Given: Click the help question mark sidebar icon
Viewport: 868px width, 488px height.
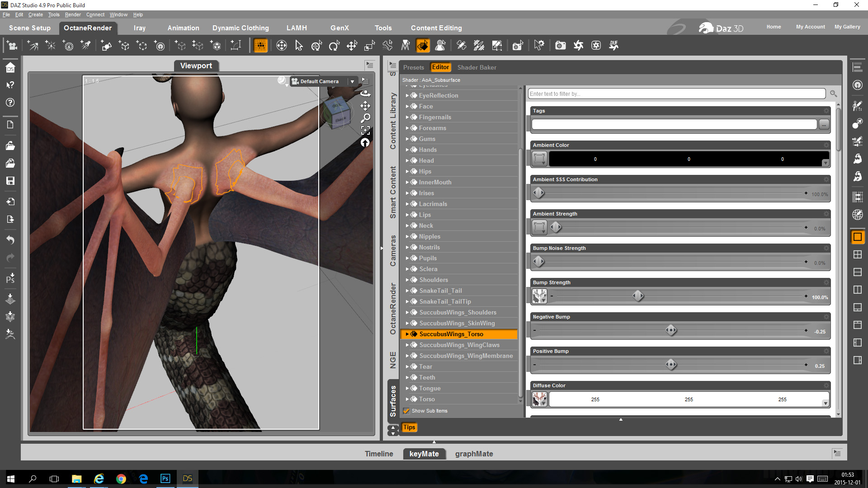Looking at the screenshot, I should [10, 103].
